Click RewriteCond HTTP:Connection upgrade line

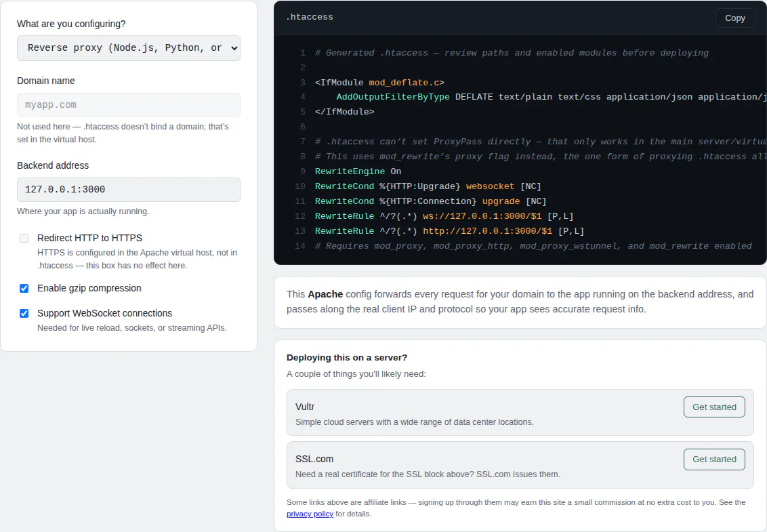click(x=430, y=201)
